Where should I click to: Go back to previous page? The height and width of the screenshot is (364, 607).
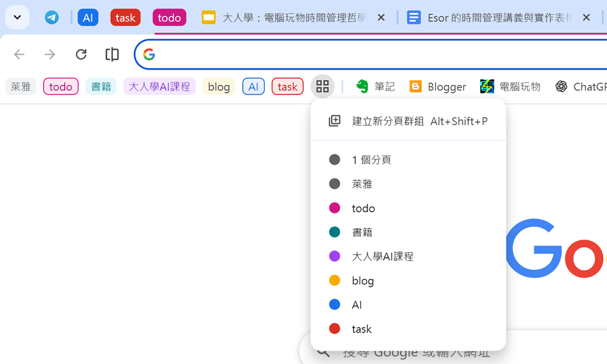tap(20, 55)
